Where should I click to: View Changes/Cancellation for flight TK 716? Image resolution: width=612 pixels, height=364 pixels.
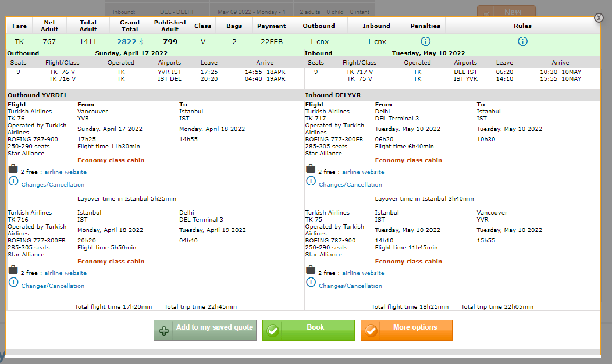click(x=53, y=286)
